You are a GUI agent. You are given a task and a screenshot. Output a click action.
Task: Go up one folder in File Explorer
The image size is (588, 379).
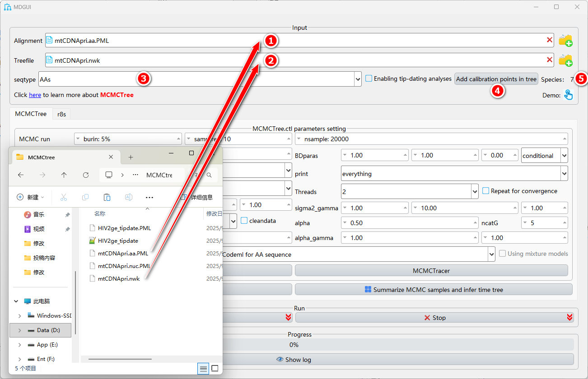(x=64, y=175)
